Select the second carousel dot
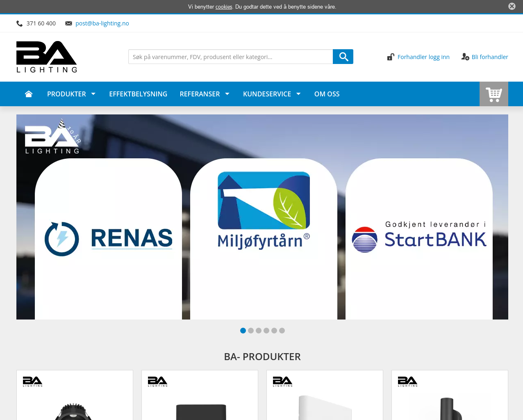 251,331
